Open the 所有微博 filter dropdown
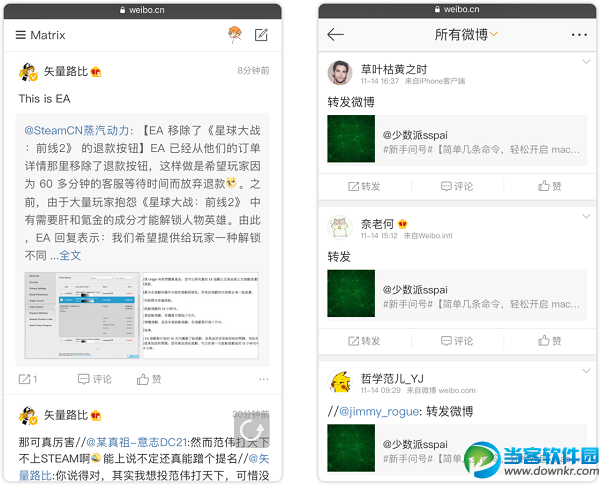The image size is (600, 485). click(x=466, y=34)
